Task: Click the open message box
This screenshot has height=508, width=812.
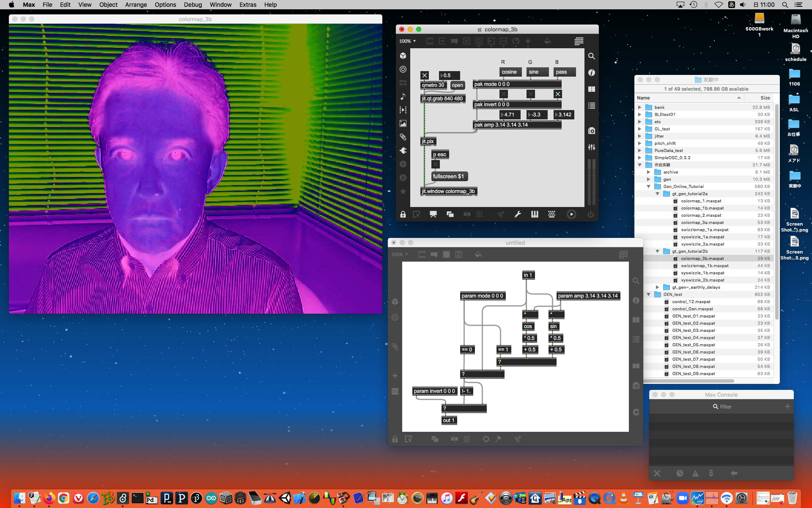Action: click(457, 85)
